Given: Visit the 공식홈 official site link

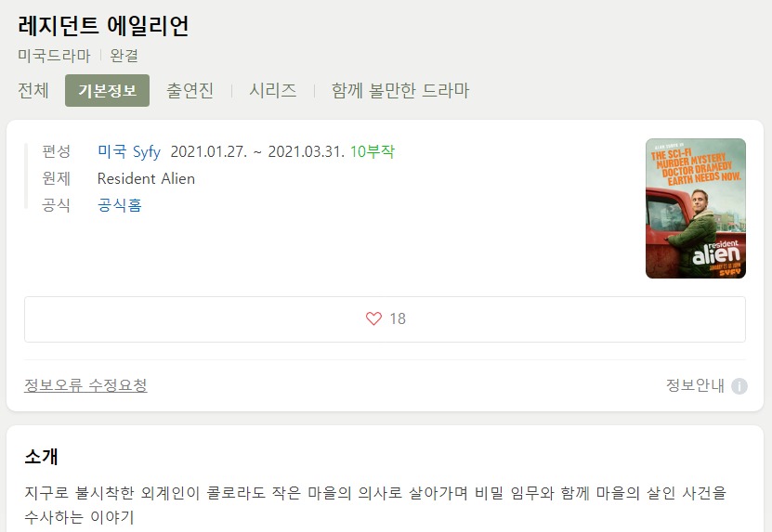Looking at the screenshot, I should click(120, 205).
